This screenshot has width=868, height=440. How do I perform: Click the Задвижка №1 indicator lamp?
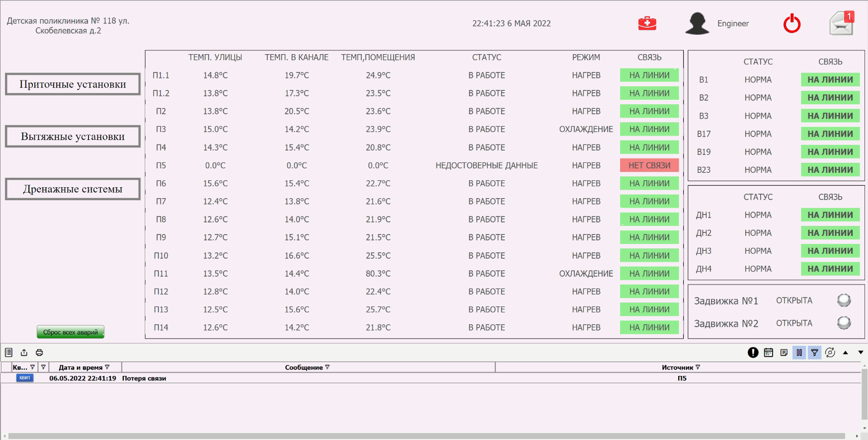point(844,300)
